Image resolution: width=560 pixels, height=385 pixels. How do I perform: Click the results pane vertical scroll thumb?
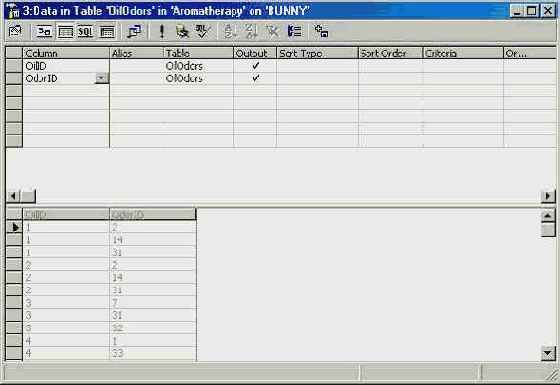(548, 230)
